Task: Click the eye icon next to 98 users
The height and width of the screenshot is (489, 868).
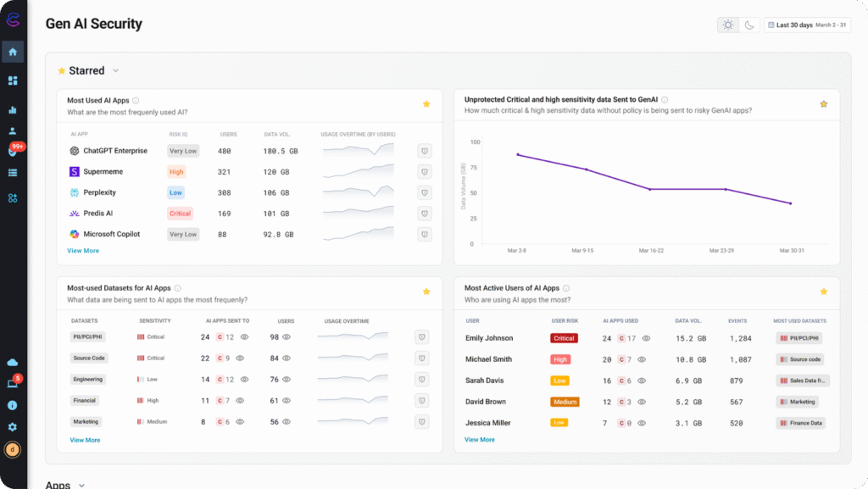Action: (x=287, y=337)
